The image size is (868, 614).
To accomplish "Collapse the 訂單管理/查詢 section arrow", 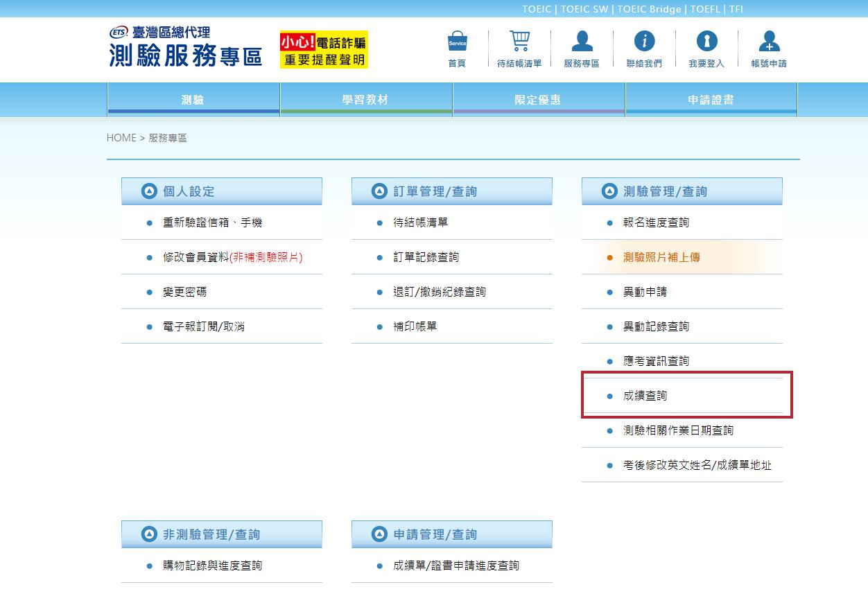I will click(379, 191).
